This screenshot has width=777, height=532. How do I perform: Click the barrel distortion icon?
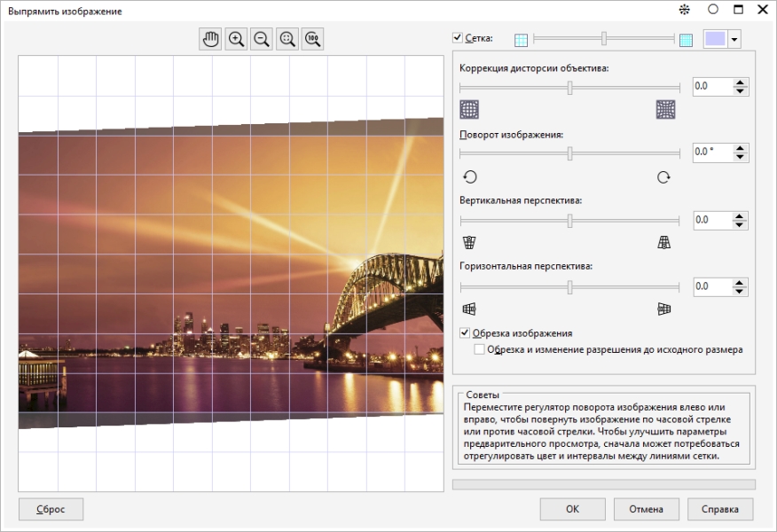click(469, 109)
